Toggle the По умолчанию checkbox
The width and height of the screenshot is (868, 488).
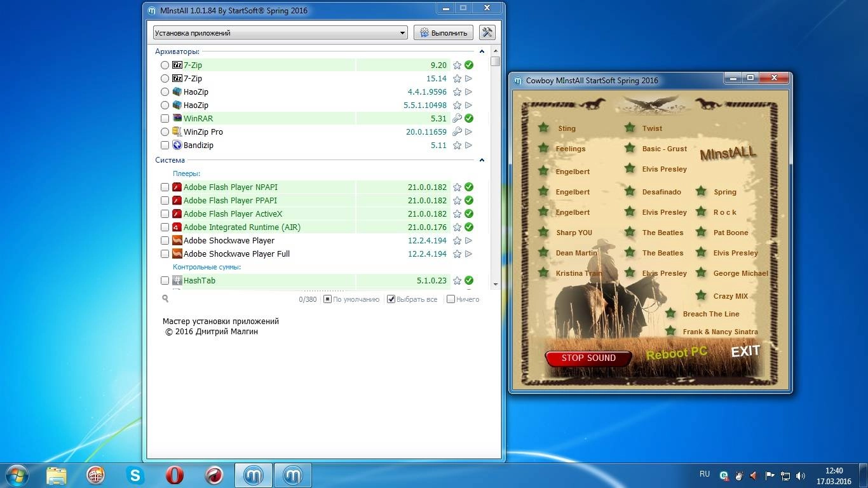328,299
